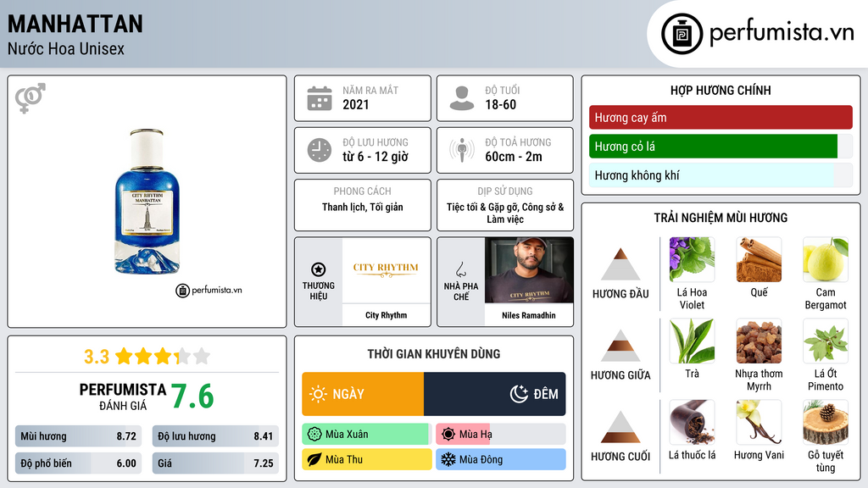Click the Trải nghiệm mùi hương heading

(721, 218)
